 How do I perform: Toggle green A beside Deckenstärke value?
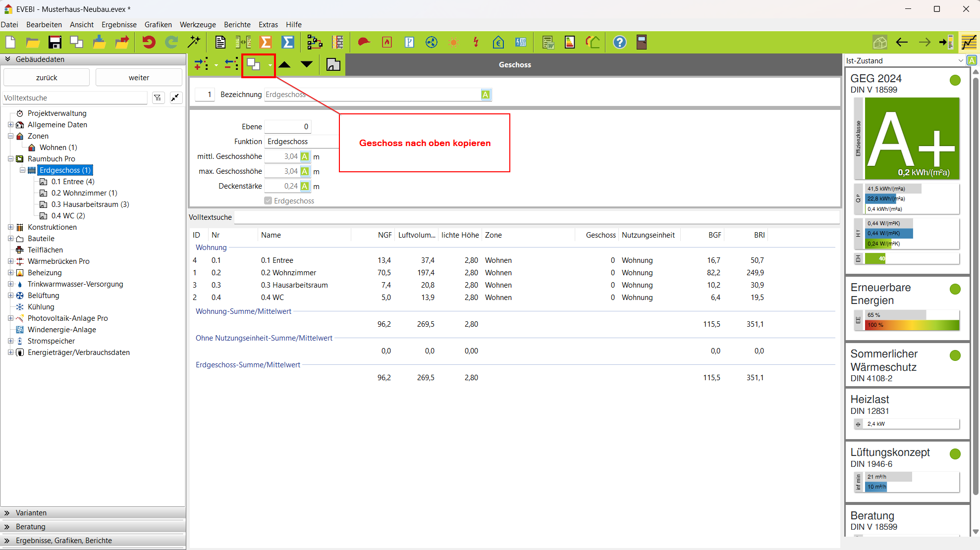tap(305, 186)
